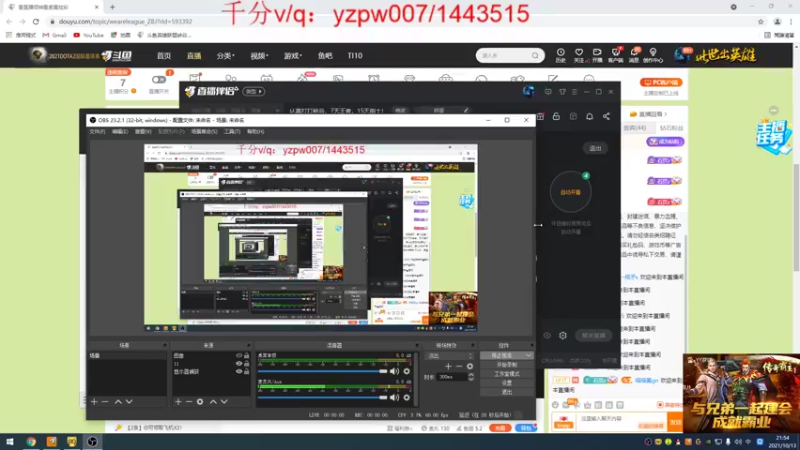The width and height of the screenshot is (800, 450).
Task: Enable Studio Mode in OBS controls
Action: click(506, 373)
